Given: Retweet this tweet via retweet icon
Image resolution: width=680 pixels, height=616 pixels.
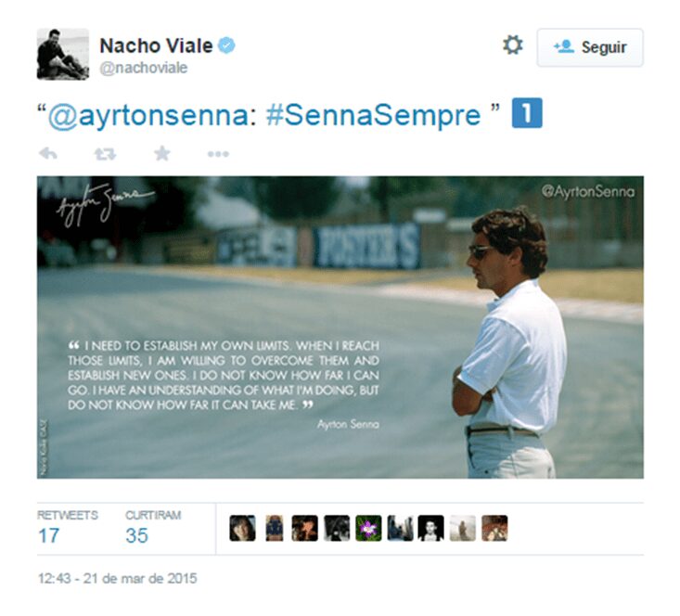Looking at the screenshot, I should [105, 154].
